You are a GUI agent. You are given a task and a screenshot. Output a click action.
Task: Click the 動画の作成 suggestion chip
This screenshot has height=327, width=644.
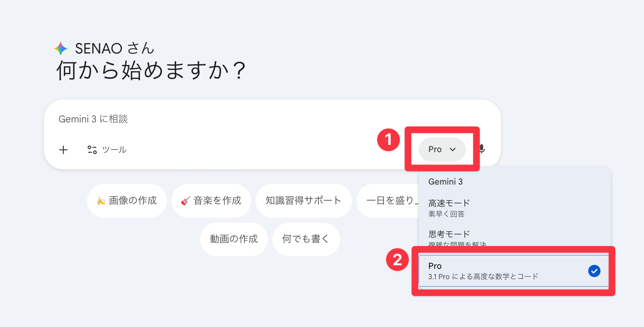click(234, 239)
